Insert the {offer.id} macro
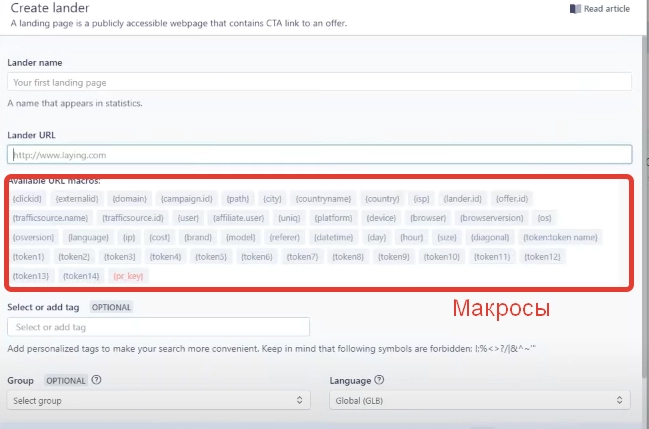This screenshot has height=429, width=649. click(x=512, y=199)
